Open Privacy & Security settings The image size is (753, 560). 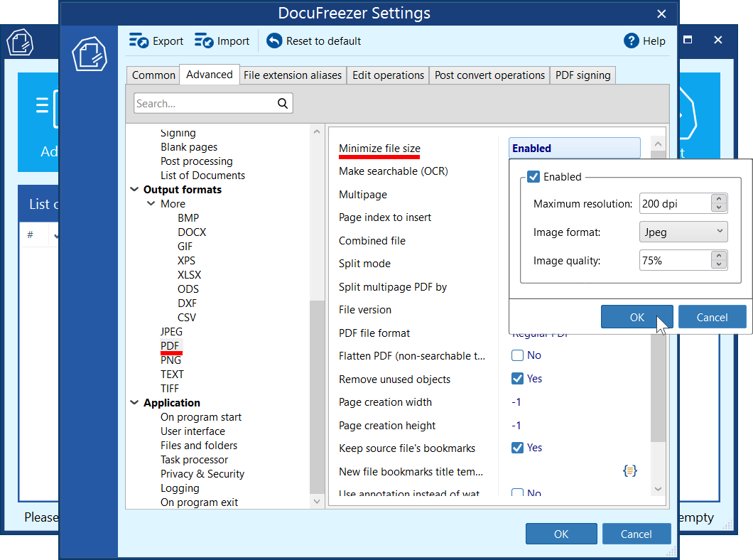coord(202,474)
